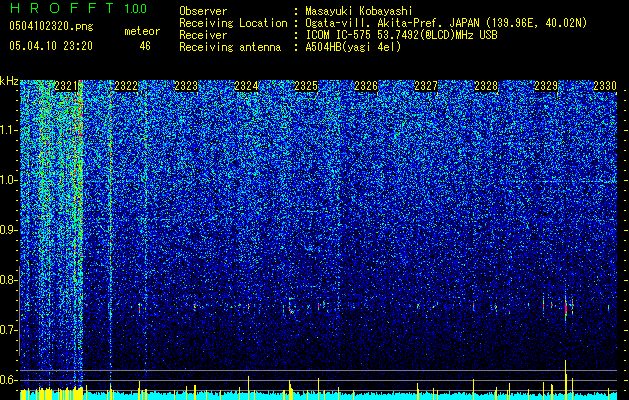Viewport: 629px width, 400px height.
Task: Click the 0.7 kHz axis label
Action: [x=9, y=330]
